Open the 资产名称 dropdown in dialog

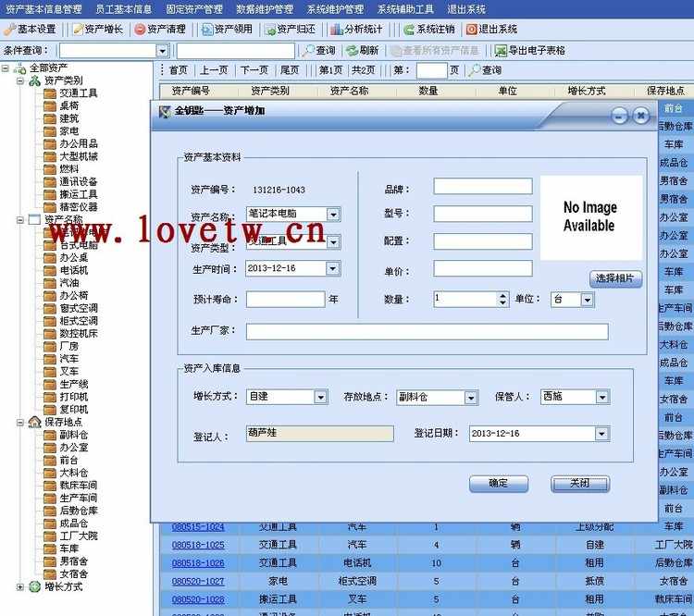(333, 215)
